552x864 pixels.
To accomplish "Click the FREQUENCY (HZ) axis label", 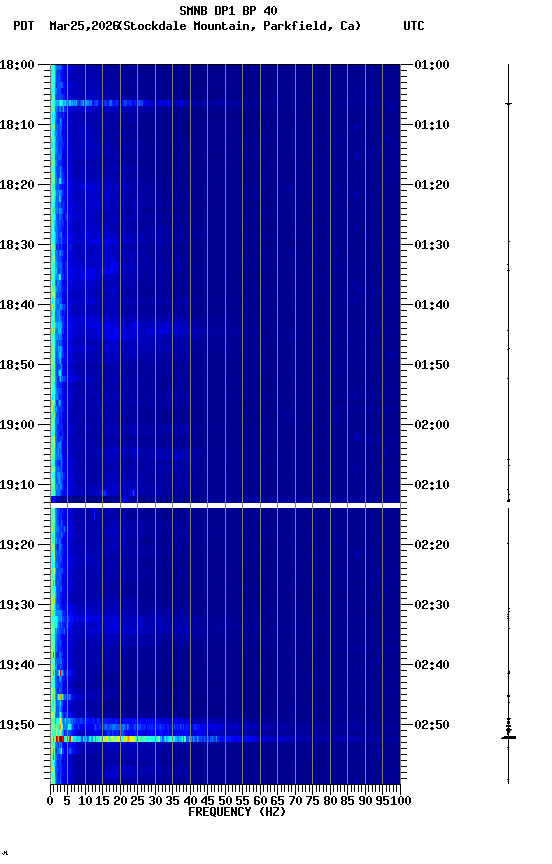I will click(237, 812).
